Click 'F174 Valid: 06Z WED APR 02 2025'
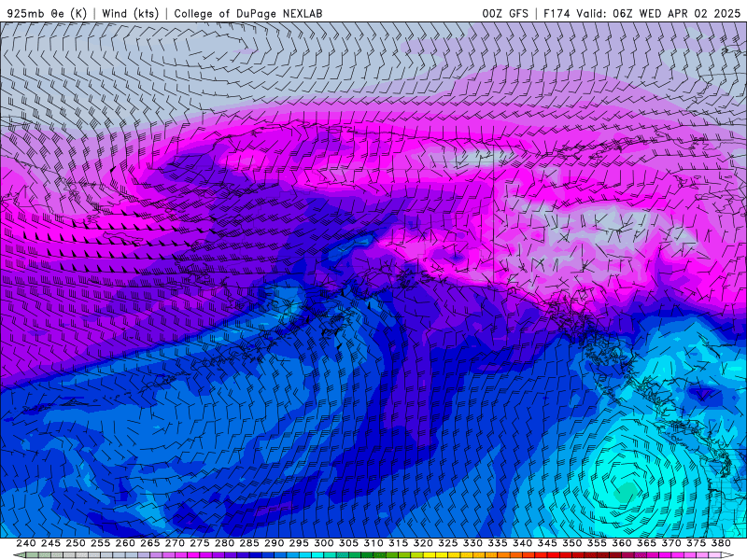The image size is (747, 560). tap(641, 13)
